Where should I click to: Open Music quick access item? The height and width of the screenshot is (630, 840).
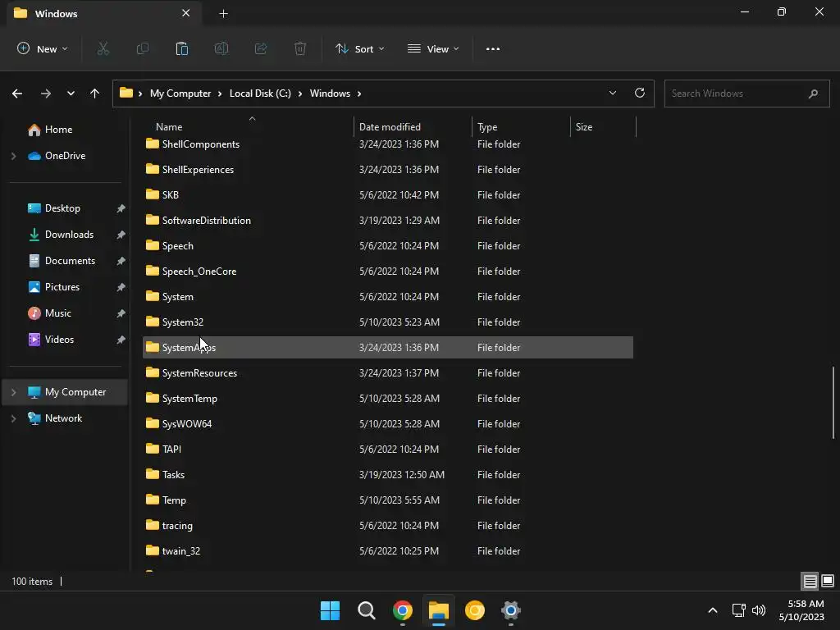click(58, 313)
